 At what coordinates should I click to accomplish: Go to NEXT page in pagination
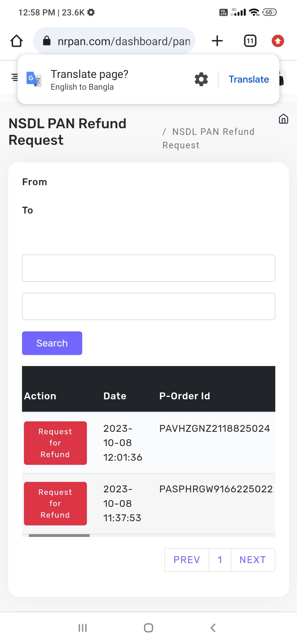[x=253, y=560]
